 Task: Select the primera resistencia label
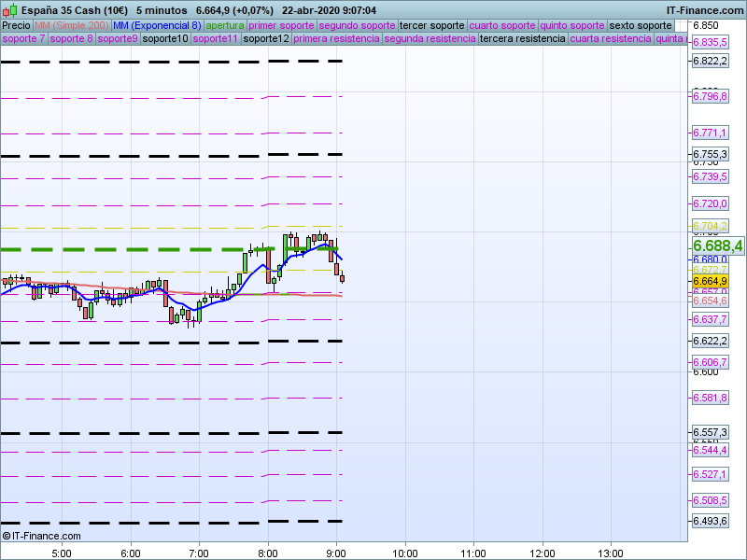(x=336, y=39)
